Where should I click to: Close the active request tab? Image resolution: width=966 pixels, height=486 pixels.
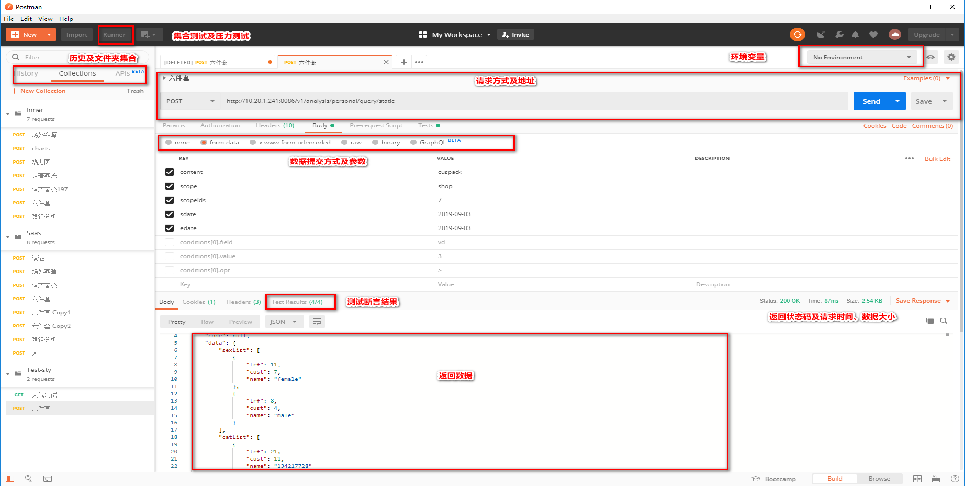click(x=386, y=62)
